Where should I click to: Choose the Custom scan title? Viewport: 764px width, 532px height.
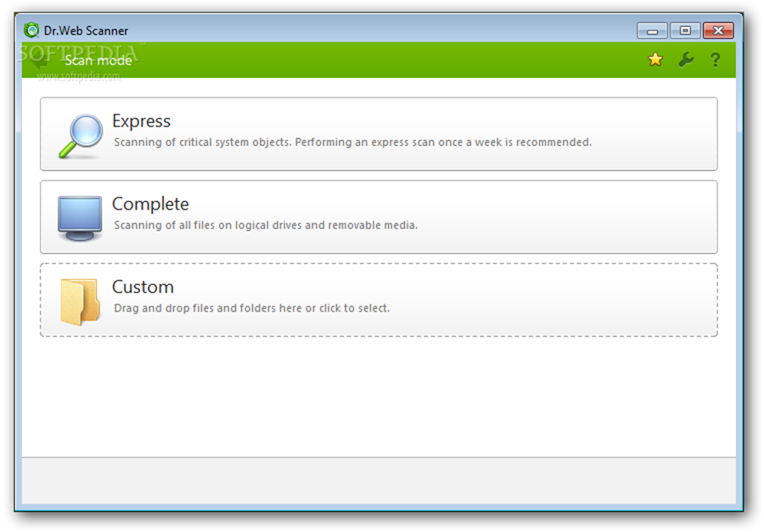(x=143, y=287)
